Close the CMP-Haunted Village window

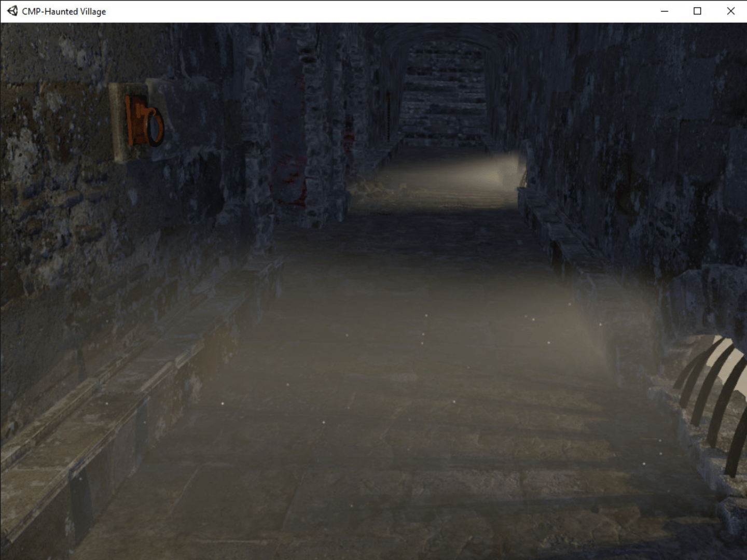click(x=730, y=11)
